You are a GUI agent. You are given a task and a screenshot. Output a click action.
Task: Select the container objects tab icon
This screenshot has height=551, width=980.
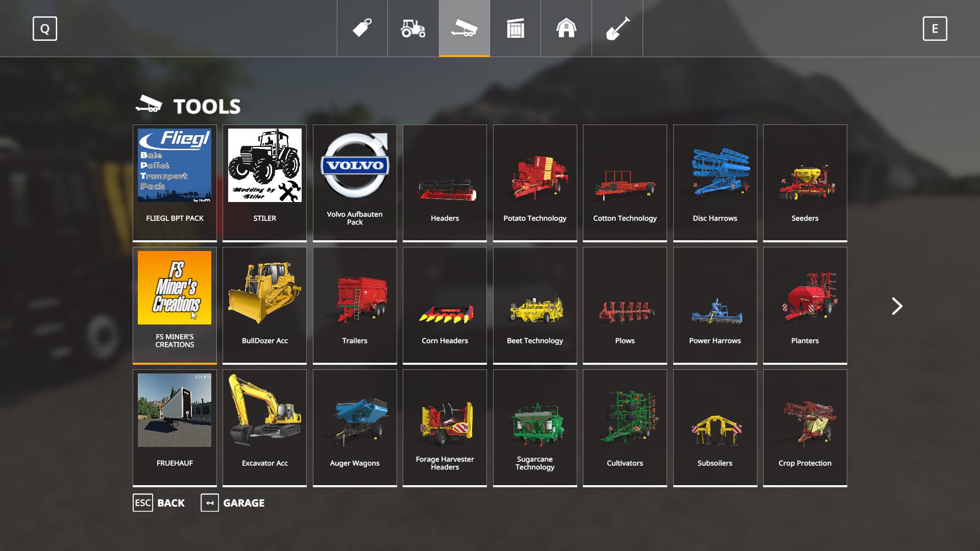515,28
